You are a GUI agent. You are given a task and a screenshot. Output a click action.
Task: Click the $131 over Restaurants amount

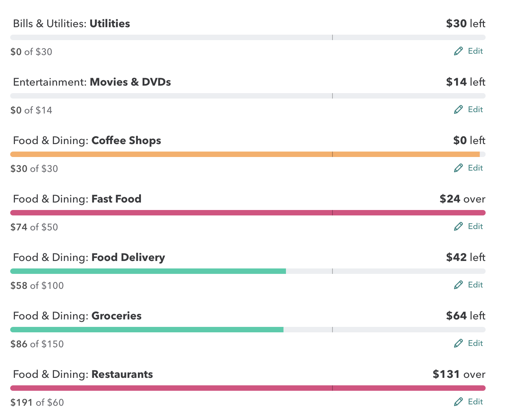(x=459, y=374)
